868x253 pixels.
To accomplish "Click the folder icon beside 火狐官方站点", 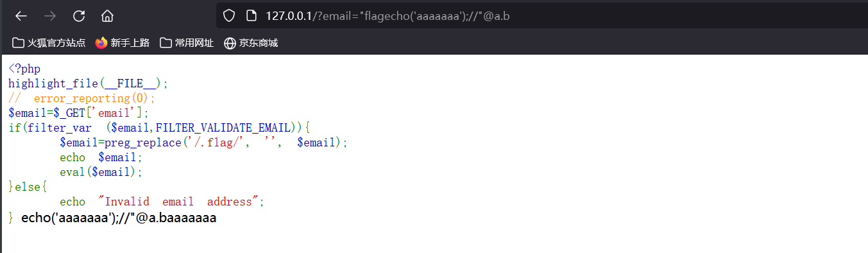I will [x=19, y=43].
